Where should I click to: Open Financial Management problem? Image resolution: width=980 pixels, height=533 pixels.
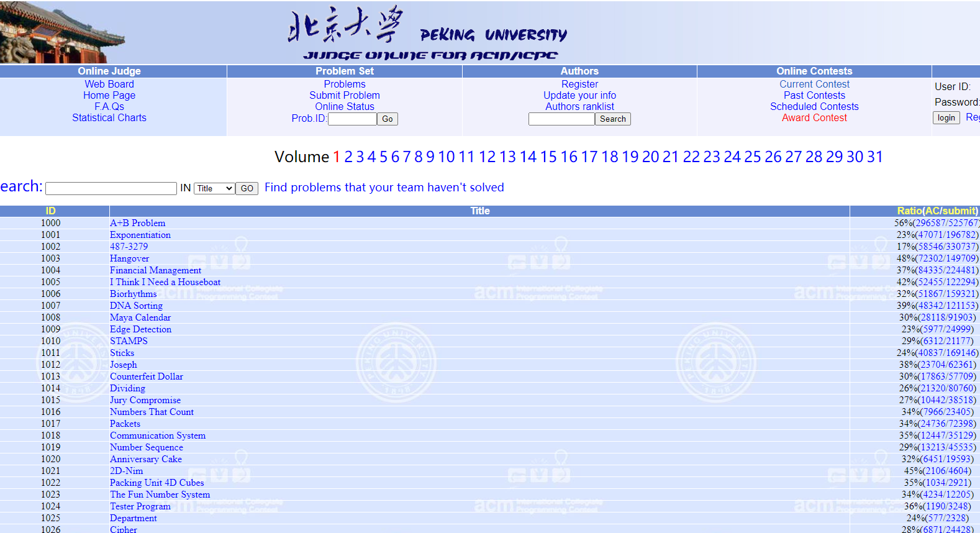(x=156, y=270)
